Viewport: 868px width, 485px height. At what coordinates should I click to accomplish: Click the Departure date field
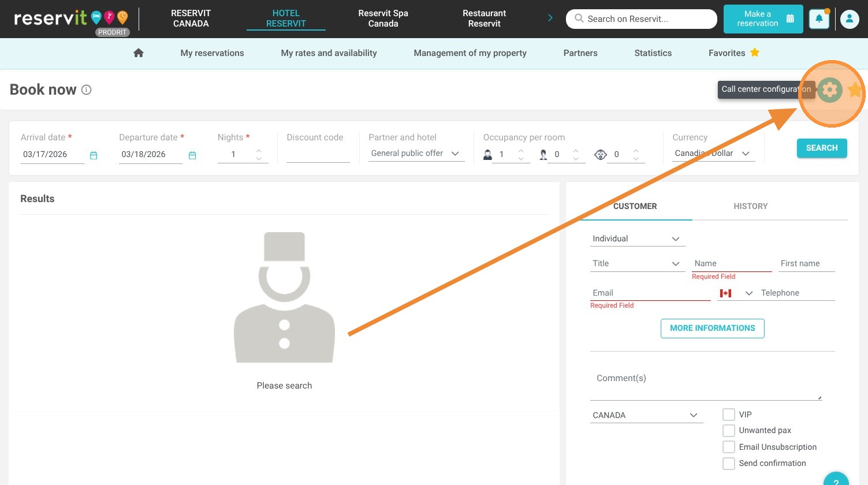151,155
